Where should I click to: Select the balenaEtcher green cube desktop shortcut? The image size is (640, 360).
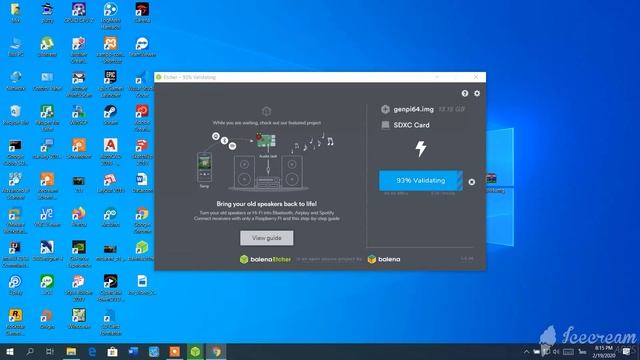tap(142, 251)
